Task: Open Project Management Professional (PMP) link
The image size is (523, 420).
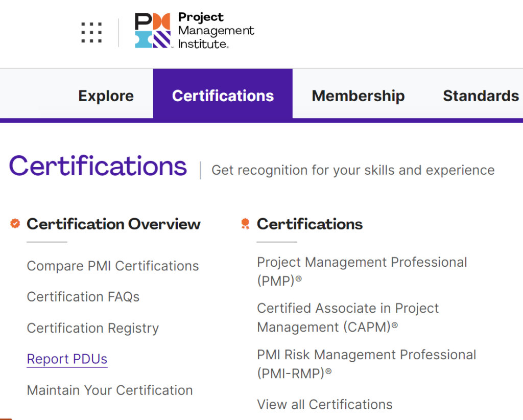Action: pyautogui.click(x=362, y=271)
